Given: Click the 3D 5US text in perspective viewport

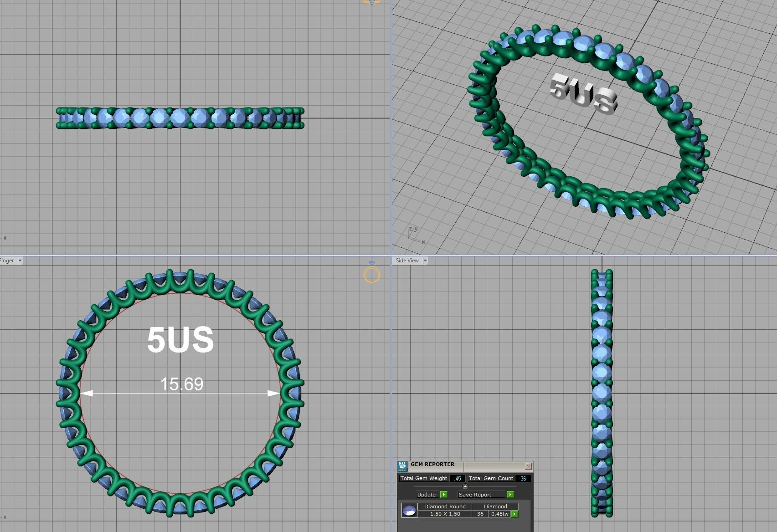Looking at the screenshot, I should 583,93.
